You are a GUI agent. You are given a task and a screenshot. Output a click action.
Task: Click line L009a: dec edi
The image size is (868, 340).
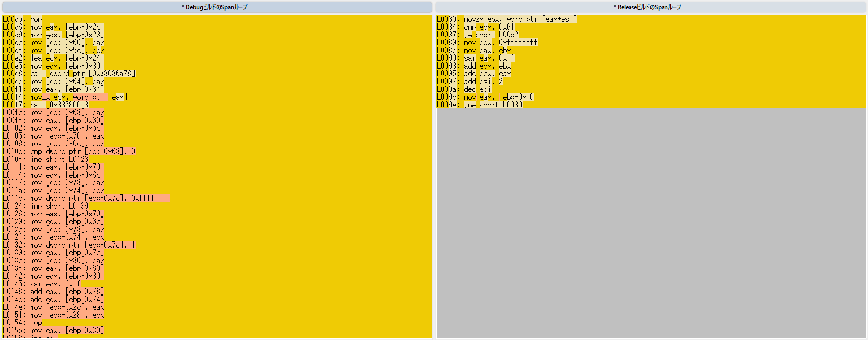tap(464, 89)
